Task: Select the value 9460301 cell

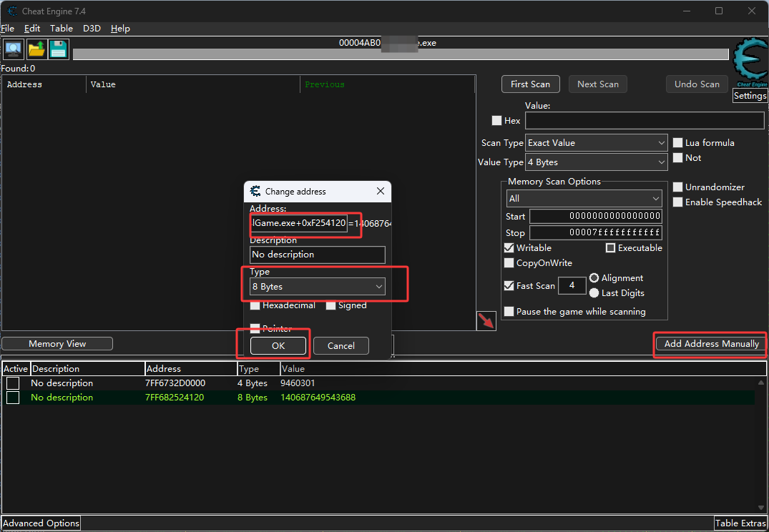Action: point(298,383)
